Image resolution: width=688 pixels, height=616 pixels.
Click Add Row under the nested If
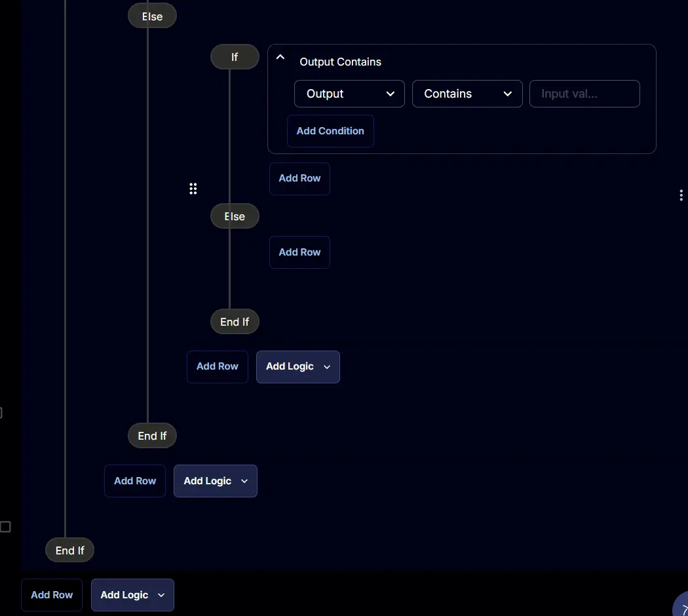coord(299,178)
